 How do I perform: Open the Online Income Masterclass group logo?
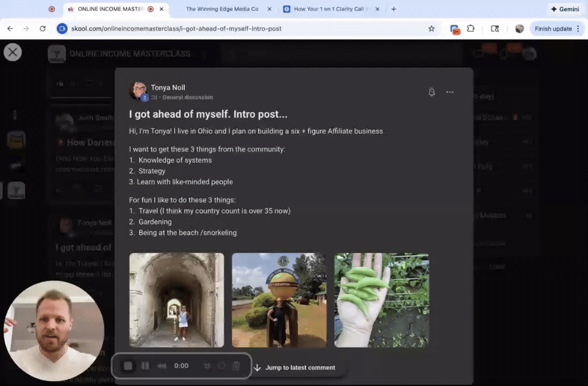(57, 54)
